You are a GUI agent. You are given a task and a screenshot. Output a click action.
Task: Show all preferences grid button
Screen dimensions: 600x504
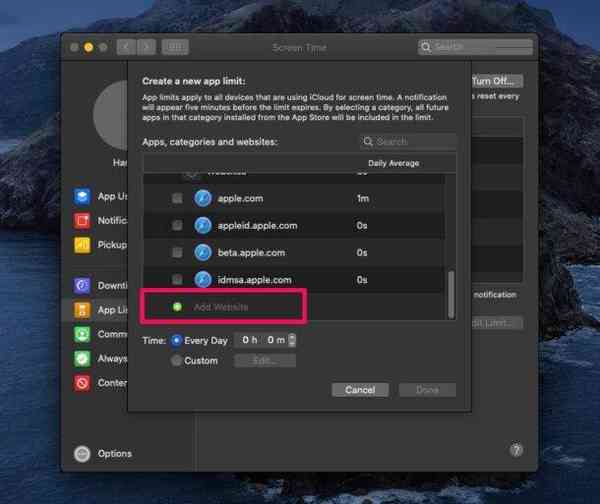[x=175, y=47]
